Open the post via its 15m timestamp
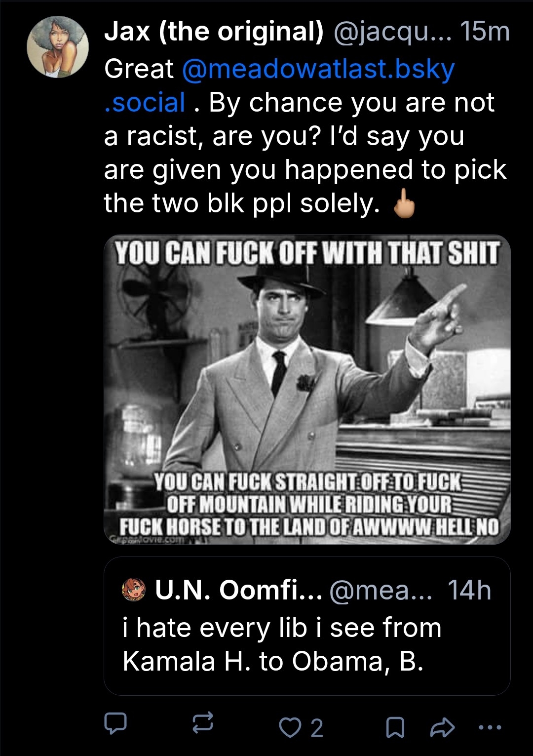 click(x=484, y=32)
